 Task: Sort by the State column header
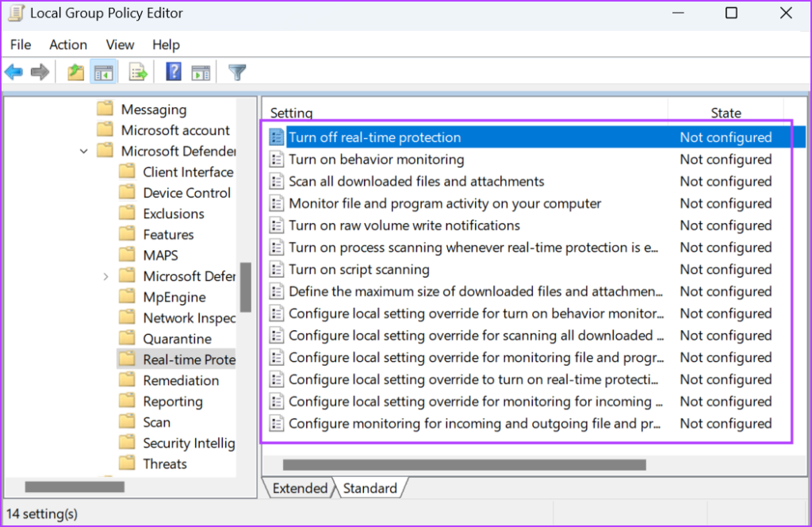point(726,113)
